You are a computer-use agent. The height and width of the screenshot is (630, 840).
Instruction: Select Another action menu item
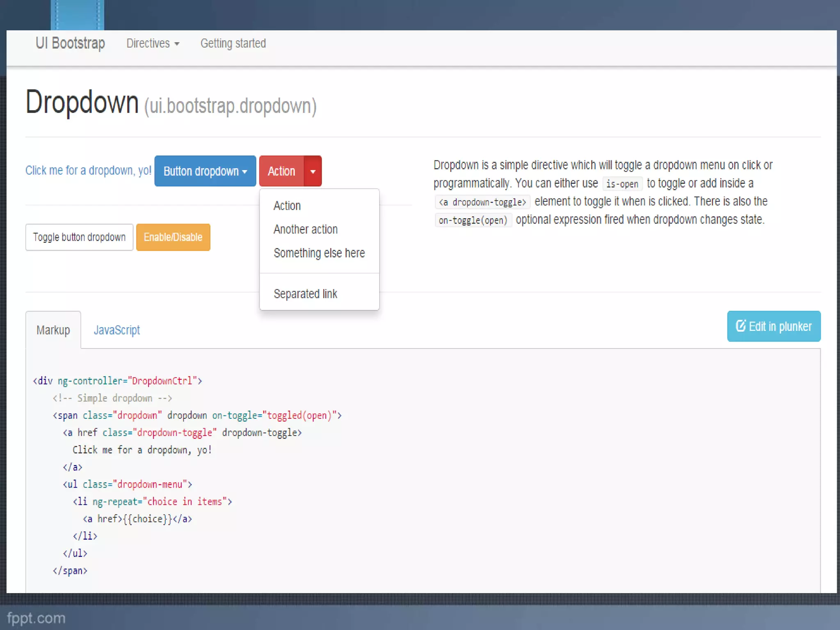tap(306, 230)
